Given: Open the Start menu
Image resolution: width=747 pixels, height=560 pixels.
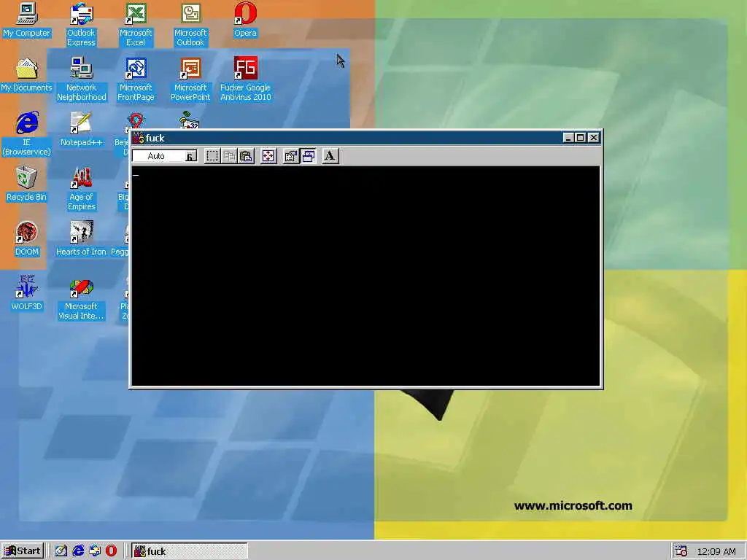Looking at the screenshot, I should click(23, 551).
